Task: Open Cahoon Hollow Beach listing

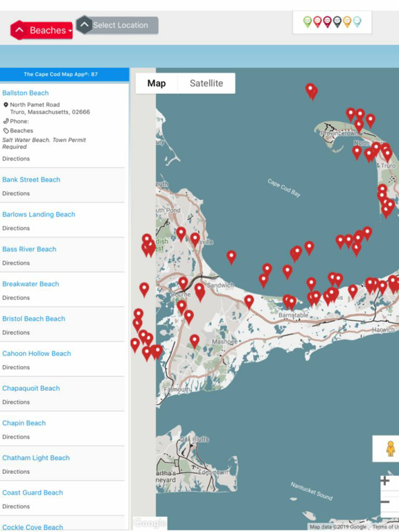Action: [x=37, y=353]
